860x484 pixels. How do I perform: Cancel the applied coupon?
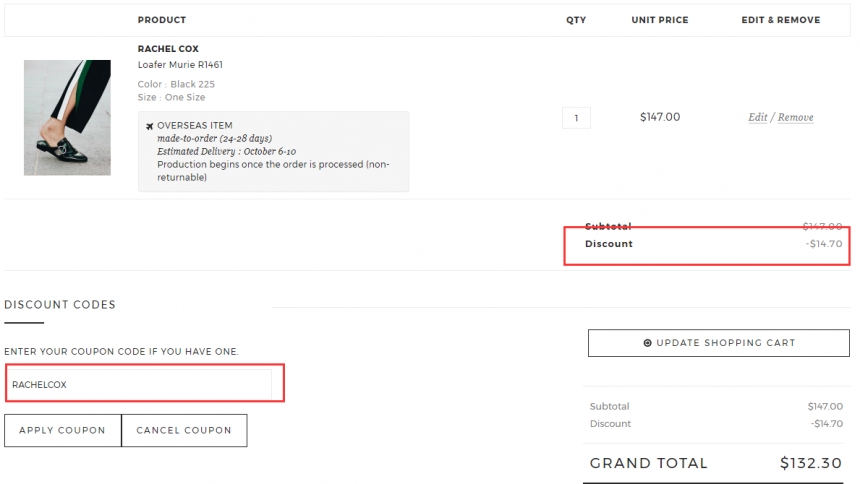(184, 430)
